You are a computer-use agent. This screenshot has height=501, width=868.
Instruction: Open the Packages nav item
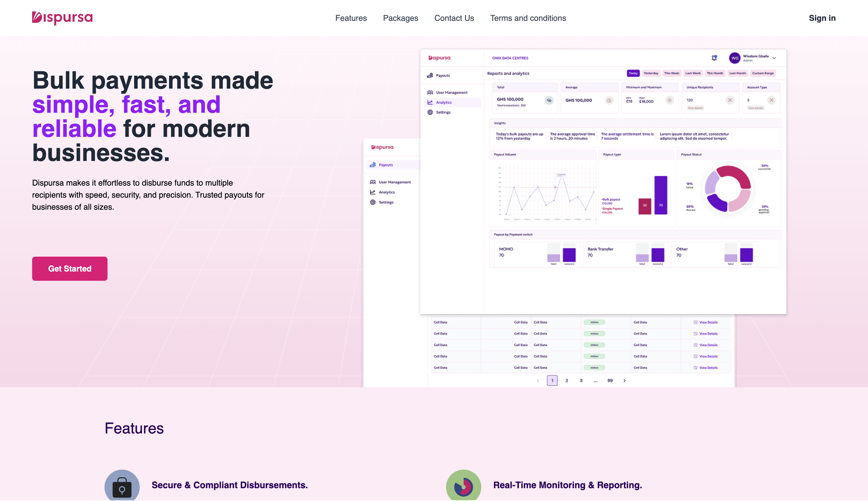[x=400, y=18]
